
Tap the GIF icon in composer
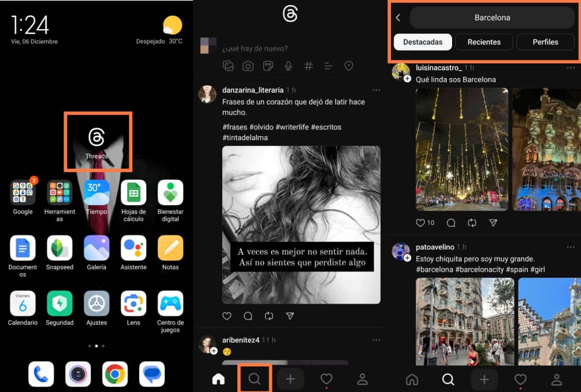[268, 66]
